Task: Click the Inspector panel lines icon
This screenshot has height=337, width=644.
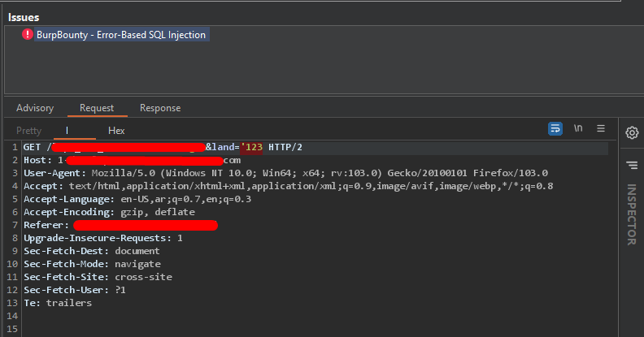Action: [631, 165]
